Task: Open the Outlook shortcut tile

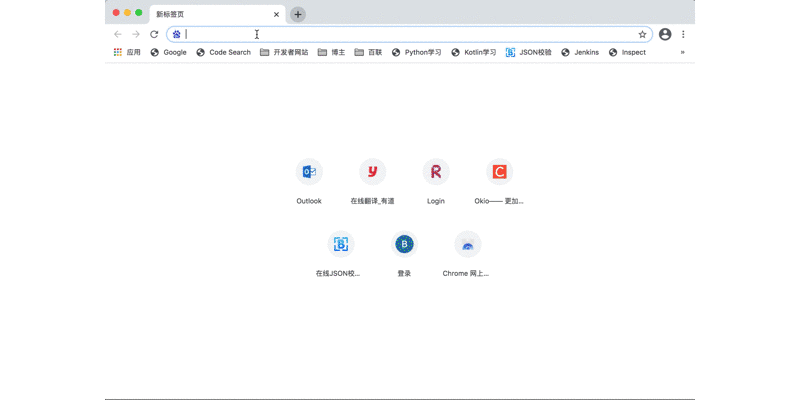Action: point(309,182)
